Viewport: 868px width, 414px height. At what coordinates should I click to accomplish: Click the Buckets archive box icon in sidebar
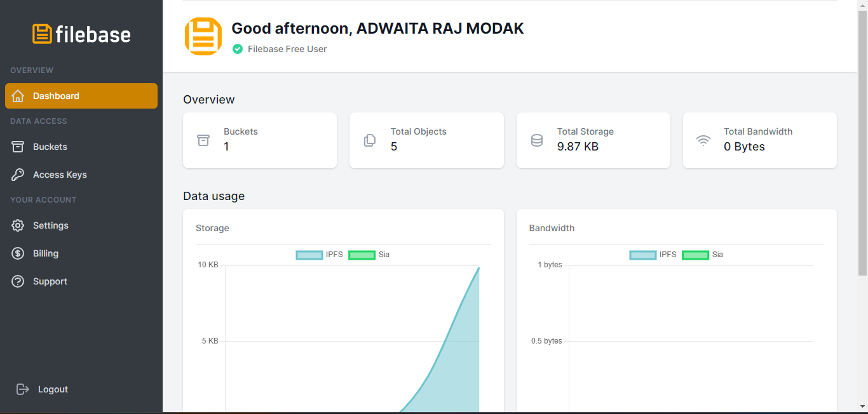coord(18,147)
